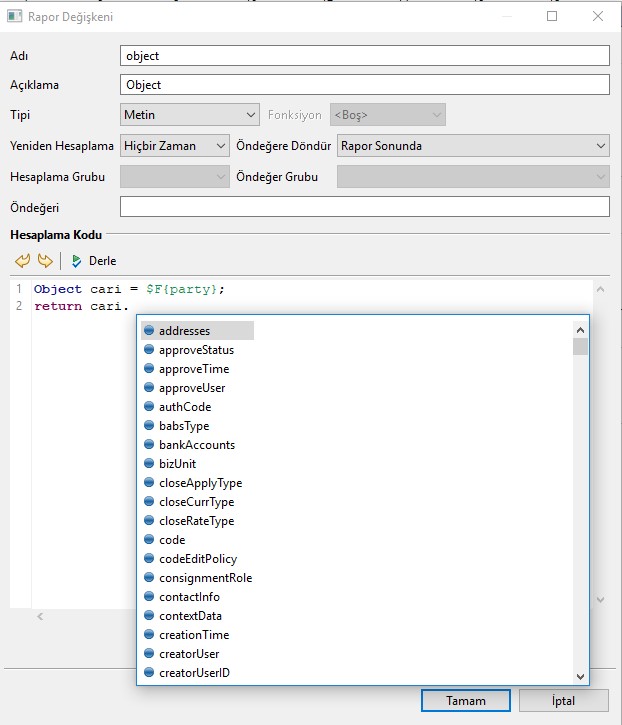Click the blue icon beside bankAccounts
Screen dimensions: 622x725
[149, 445]
